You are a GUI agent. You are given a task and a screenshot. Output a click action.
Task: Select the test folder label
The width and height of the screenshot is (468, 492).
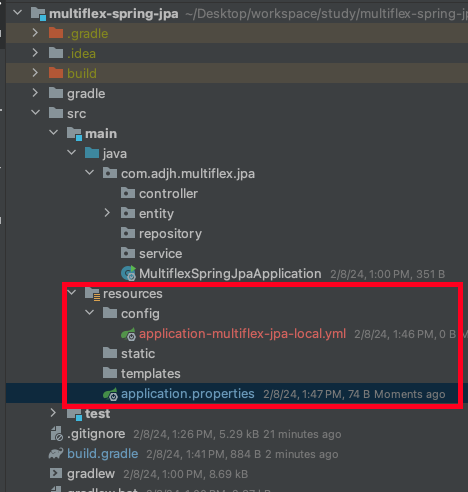[97, 414]
